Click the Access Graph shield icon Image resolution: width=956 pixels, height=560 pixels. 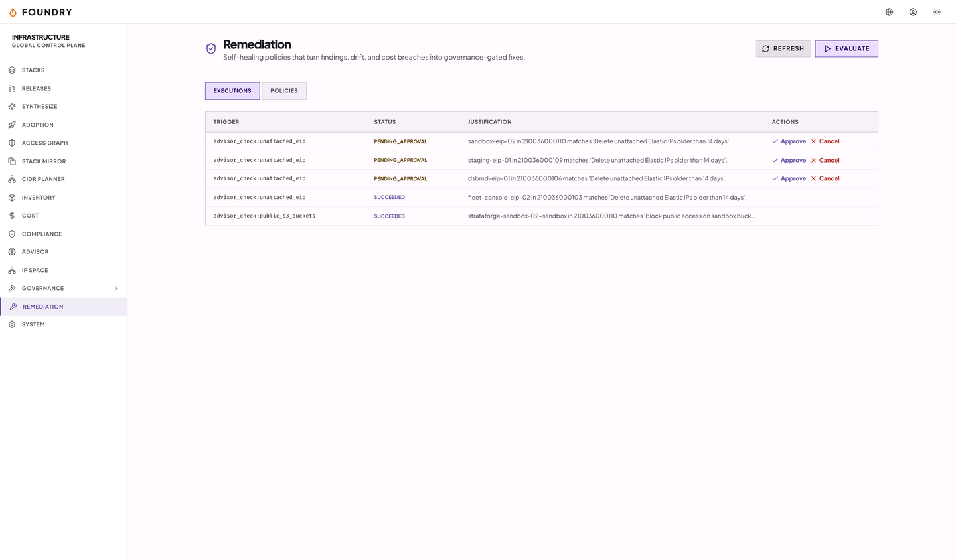point(12,143)
